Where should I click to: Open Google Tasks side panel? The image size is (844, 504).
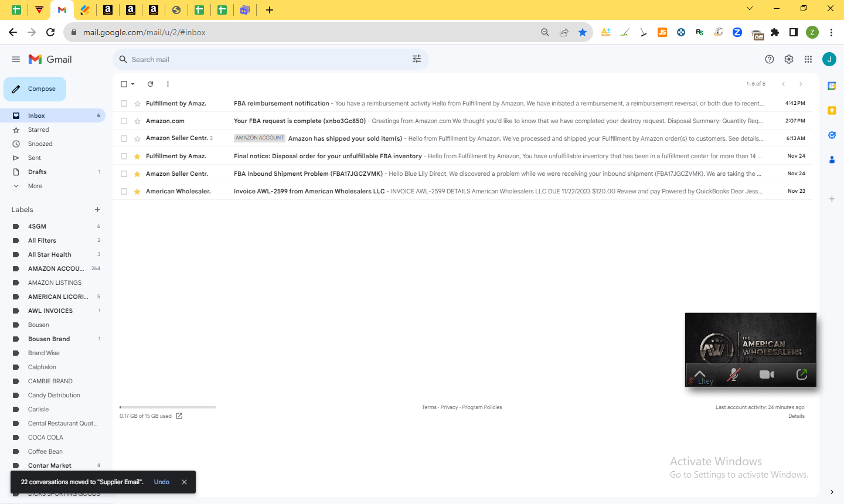(x=832, y=135)
